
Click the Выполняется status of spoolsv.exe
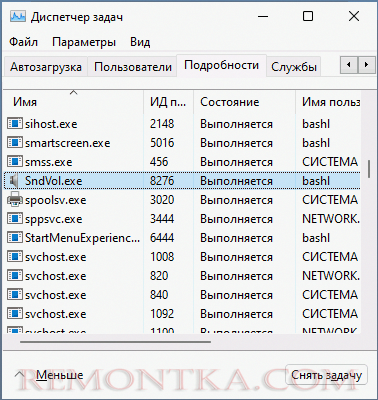pyautogui.click(x=236, y=200)
